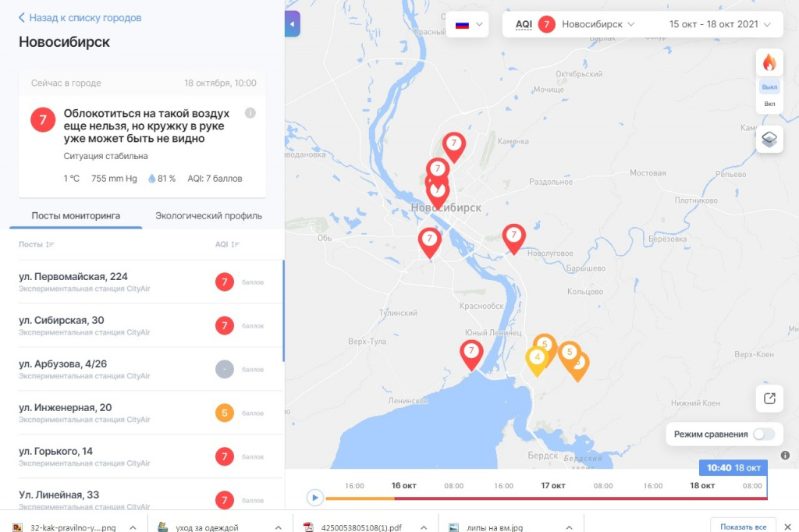Select the yellow map pin numbered 4
The image size is (799, 532).
[537, 361]
